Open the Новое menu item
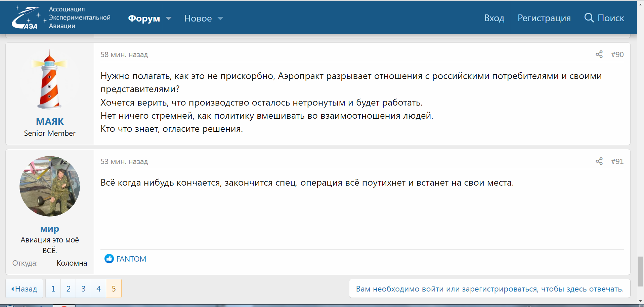Viewport: 644px width, 307px height. click(198, 18)
